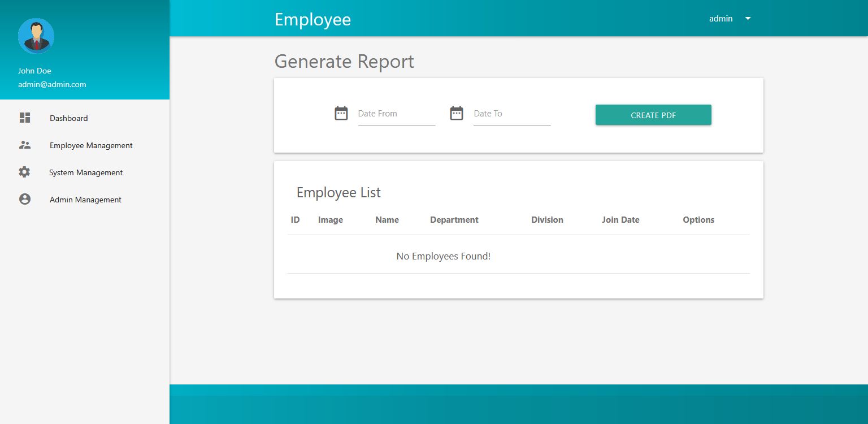
Task: Click the Dashboard grid icon
Action: coord(25,118)
